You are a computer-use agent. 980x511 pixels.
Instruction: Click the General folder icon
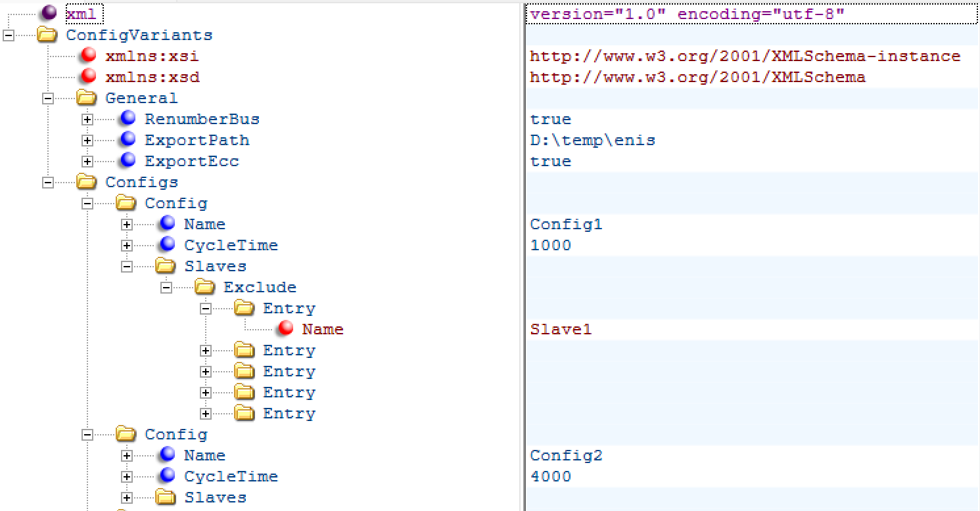[86, 97]
